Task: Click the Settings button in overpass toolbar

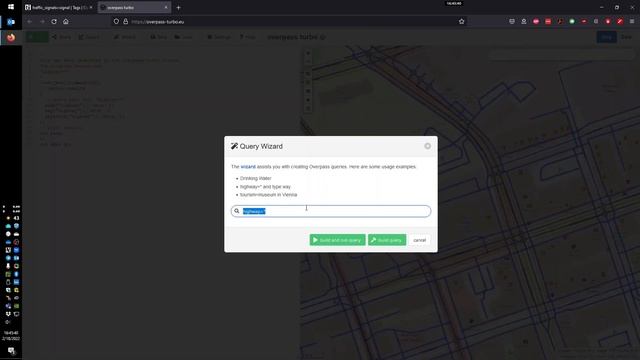Action: (x=219, y=37)
